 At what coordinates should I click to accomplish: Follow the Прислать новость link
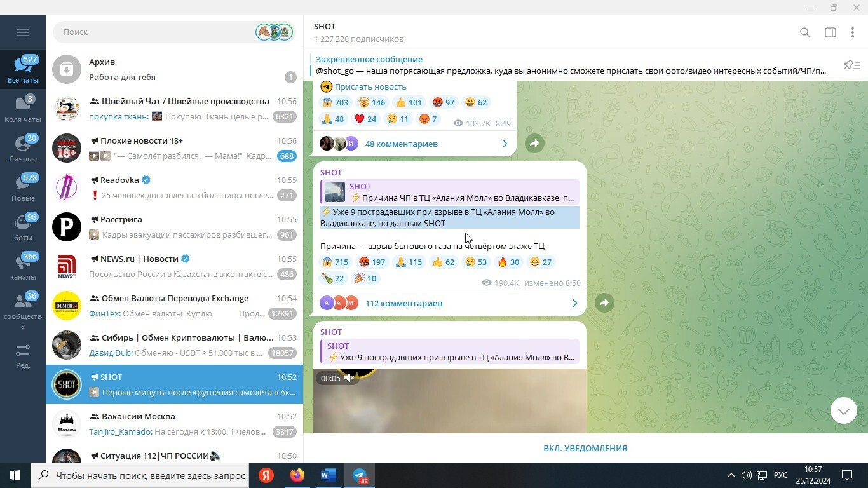point(370,87)
